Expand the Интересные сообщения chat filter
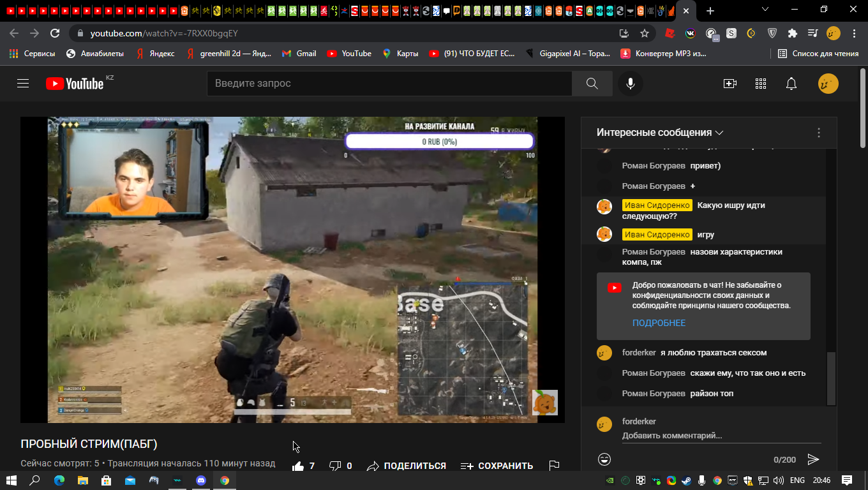Viewport: 868px width, 490px height. [660, 133]
